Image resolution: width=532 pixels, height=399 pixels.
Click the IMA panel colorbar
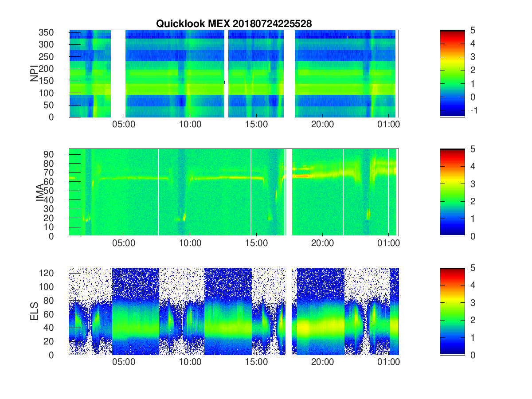452,192
